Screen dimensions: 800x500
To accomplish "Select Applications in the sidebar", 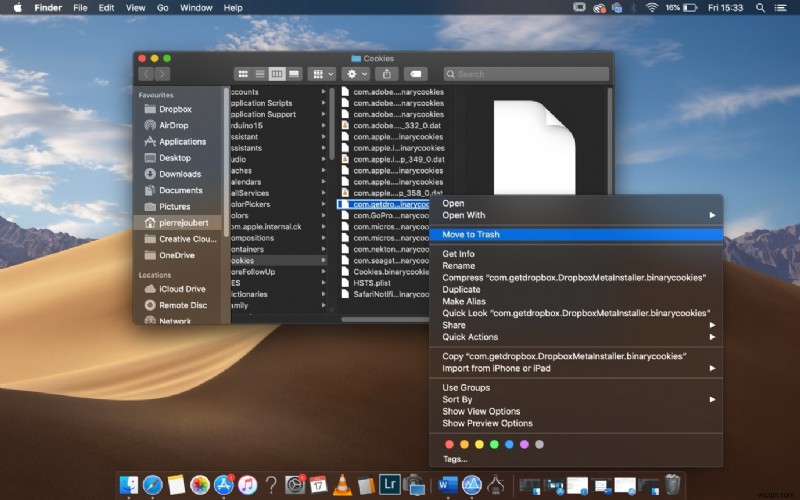I will tap(178, 141).
